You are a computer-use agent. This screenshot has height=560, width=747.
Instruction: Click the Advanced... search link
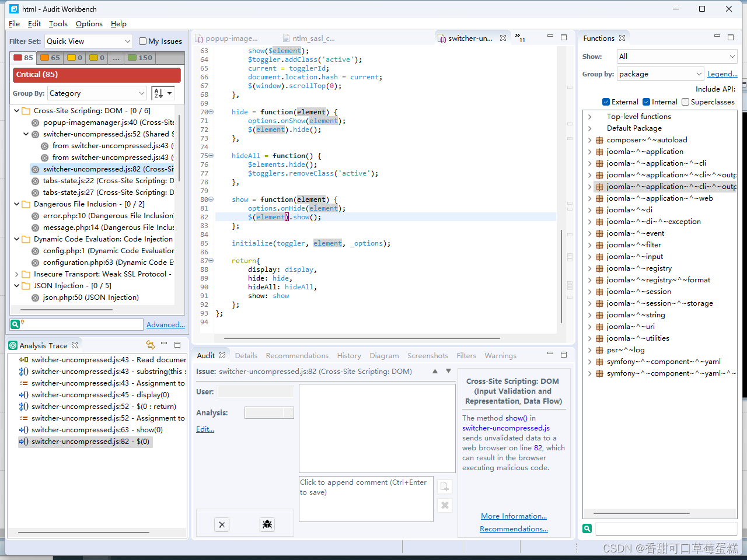click(166, 325)
